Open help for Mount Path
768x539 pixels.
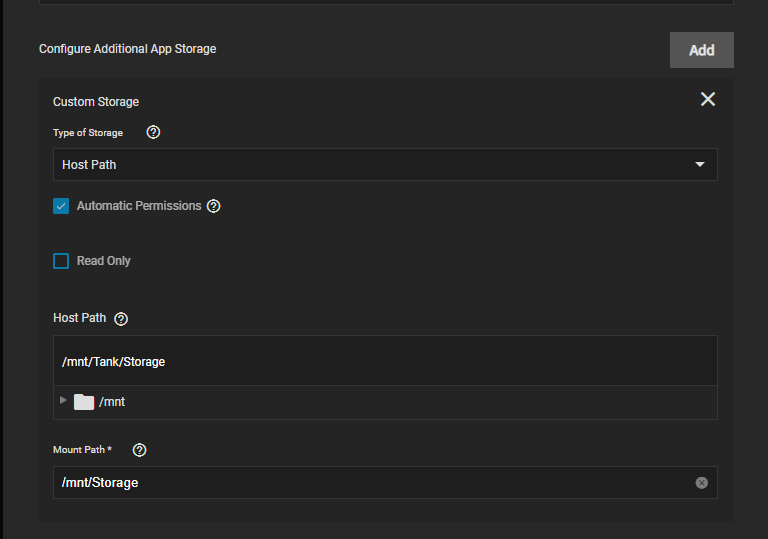pos(140,450)
